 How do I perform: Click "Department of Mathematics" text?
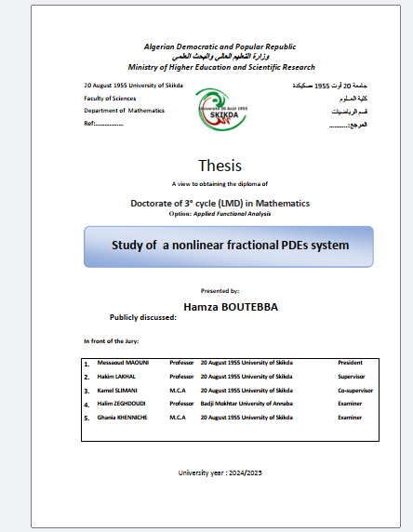click(x=125, y=111)
